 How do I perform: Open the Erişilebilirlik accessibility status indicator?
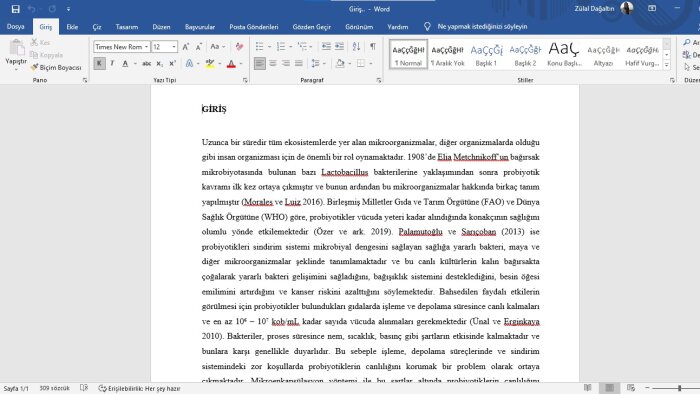coord(139,388)
